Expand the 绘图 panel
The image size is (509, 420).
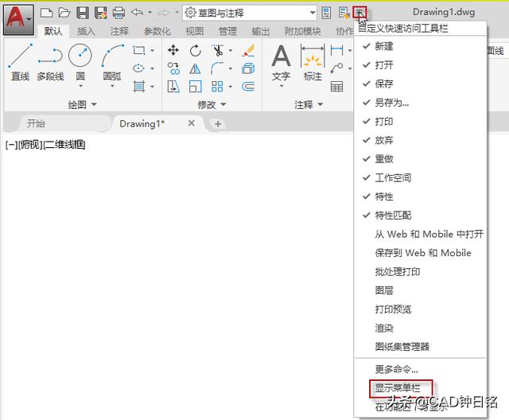(x=83, y=104)
